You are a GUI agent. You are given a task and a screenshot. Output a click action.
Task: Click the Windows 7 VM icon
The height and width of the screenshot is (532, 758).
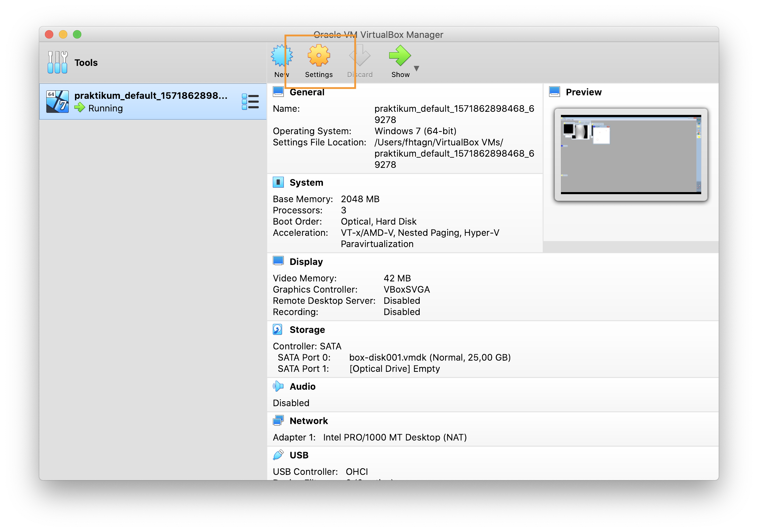[57, 102]
